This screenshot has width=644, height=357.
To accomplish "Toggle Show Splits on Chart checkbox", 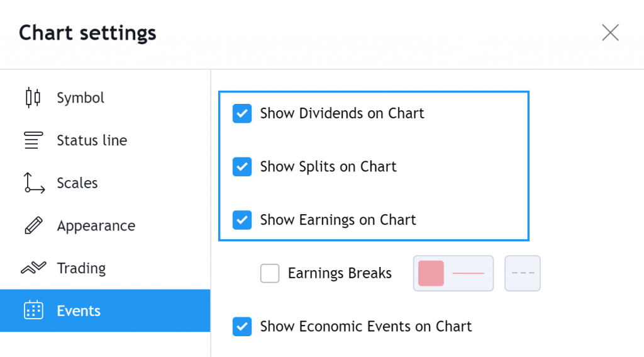I will click(242, 167).
